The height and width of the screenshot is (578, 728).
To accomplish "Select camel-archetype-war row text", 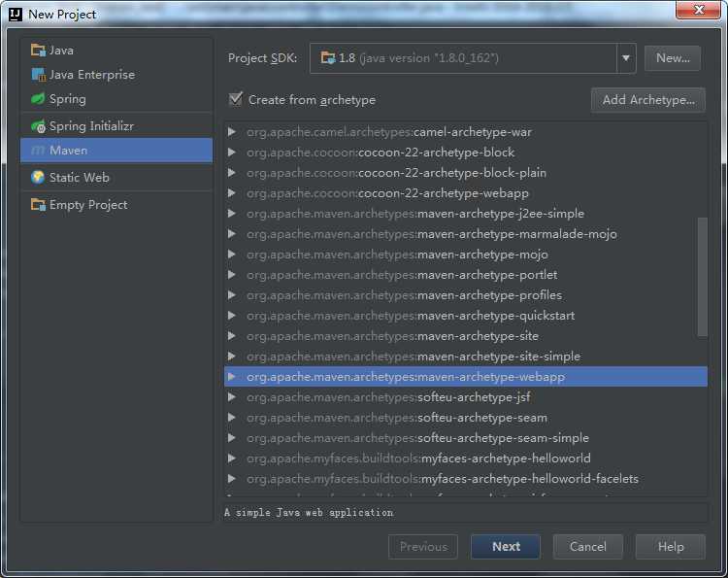I will point(389,132).
